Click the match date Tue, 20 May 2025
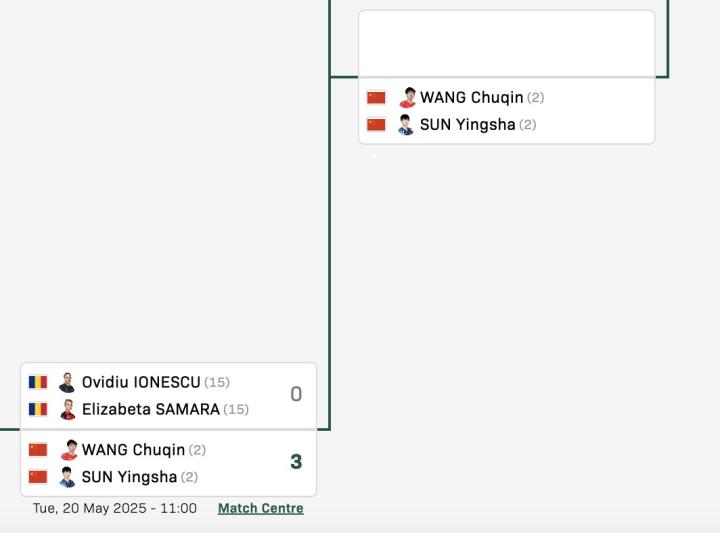 click(x=114, y=508)
